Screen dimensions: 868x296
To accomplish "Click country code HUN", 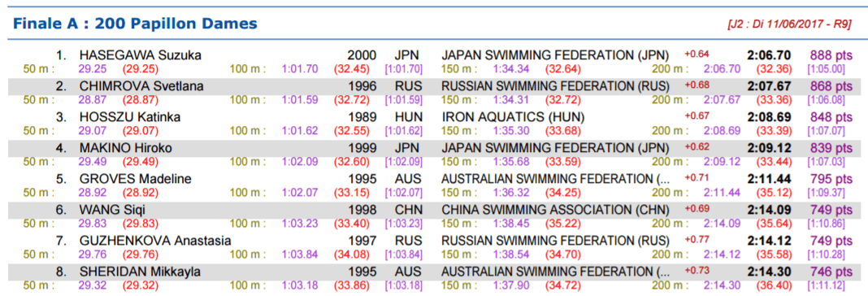I will (x=409, y=118).
